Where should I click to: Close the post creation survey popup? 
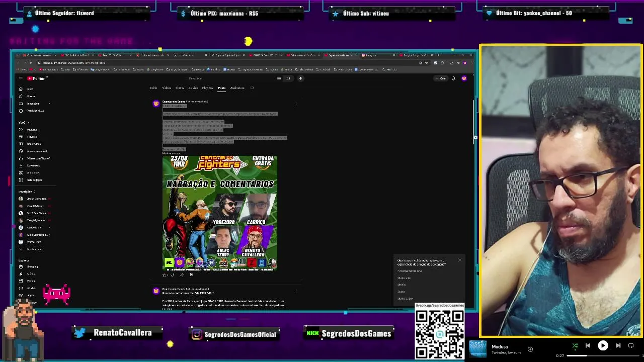(x=459, y=260)
